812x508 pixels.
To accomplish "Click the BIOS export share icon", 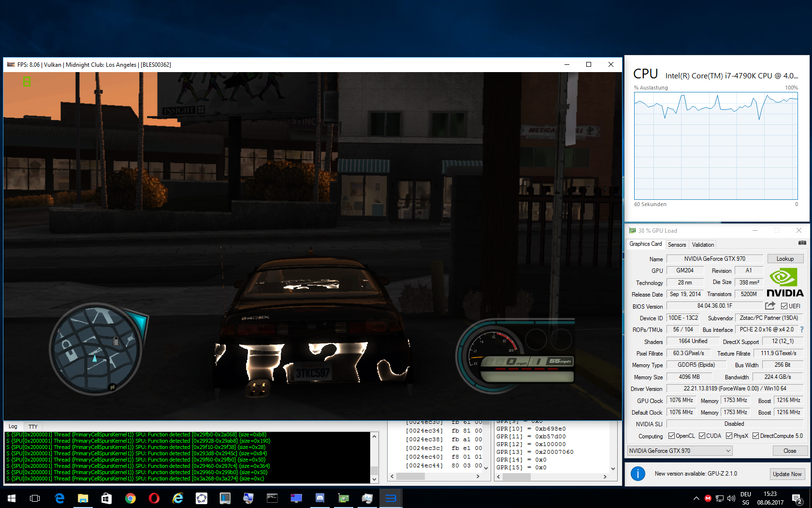I will 770,306.
